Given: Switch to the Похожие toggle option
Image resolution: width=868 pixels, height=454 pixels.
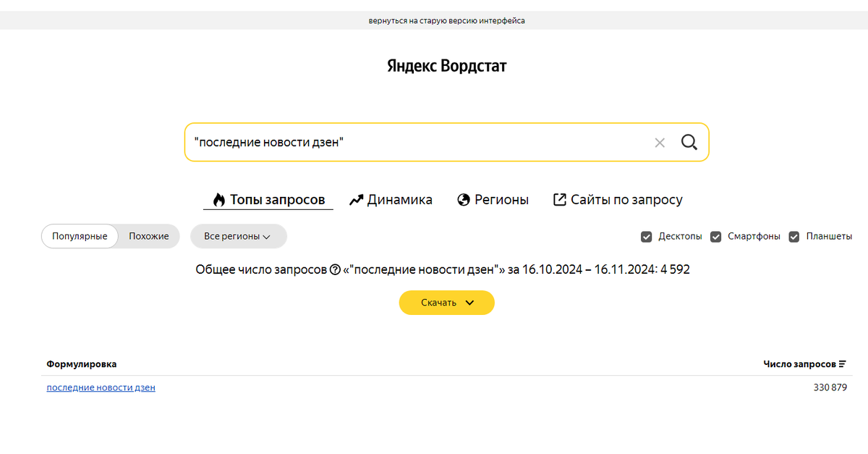Looking at the screenshot, I should point(149,236).
